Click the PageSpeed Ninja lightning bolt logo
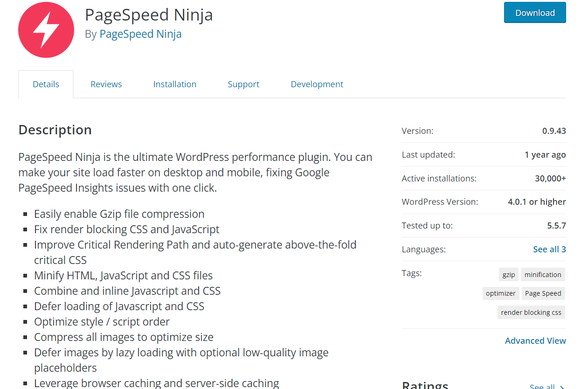The image size is (588, 389). click(x=46, y=30)
